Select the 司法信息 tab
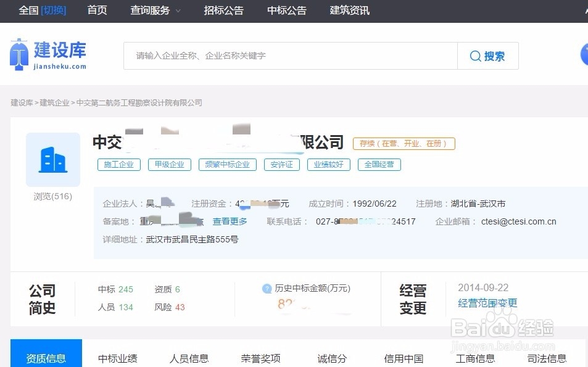Screen dimensions: 588x367 click(547, 359)
